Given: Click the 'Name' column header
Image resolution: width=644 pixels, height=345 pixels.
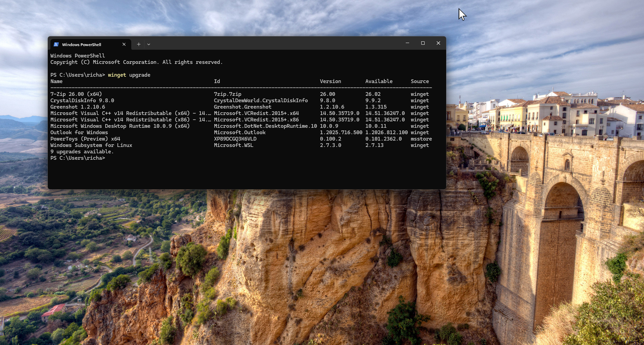Looking at the screenshot, I should pos(57,82).
